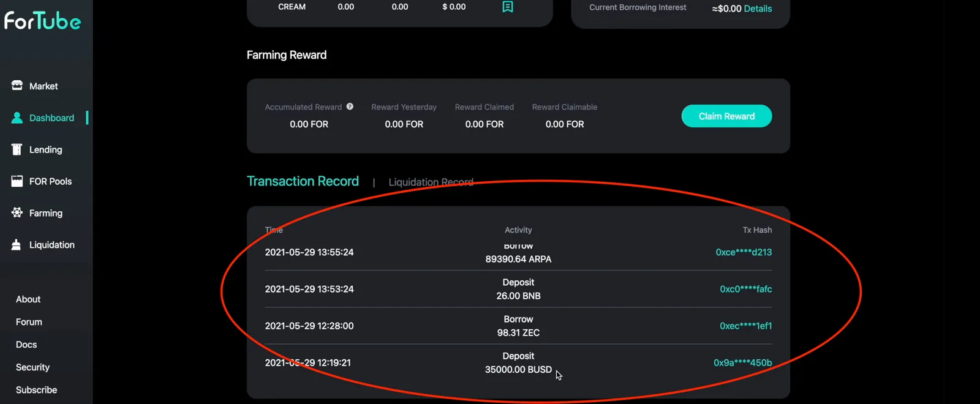980x404 pixels.
Task: Open the Market page
Action: coord(43,86)
